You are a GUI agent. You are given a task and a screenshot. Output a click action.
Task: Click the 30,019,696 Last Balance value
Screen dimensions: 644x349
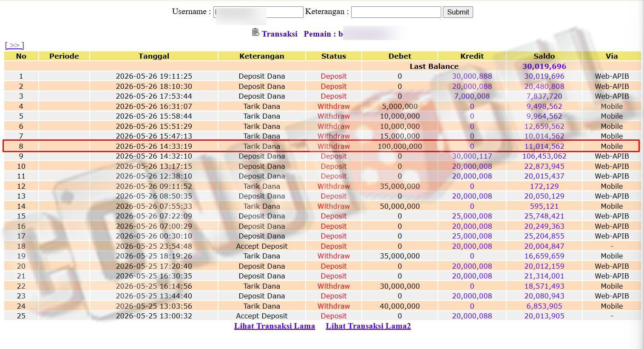point(544,66)
